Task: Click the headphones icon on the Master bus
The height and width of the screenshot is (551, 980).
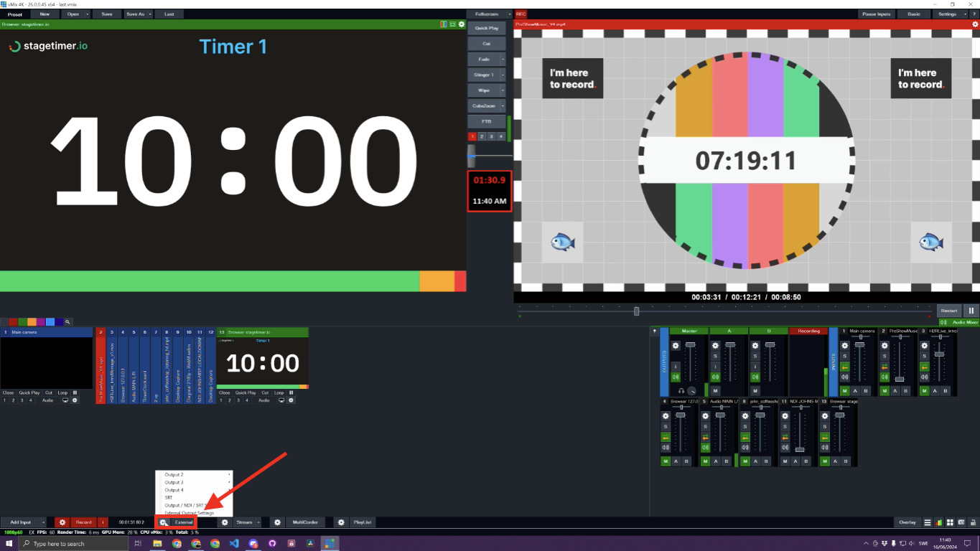Action: coord(681,390)
